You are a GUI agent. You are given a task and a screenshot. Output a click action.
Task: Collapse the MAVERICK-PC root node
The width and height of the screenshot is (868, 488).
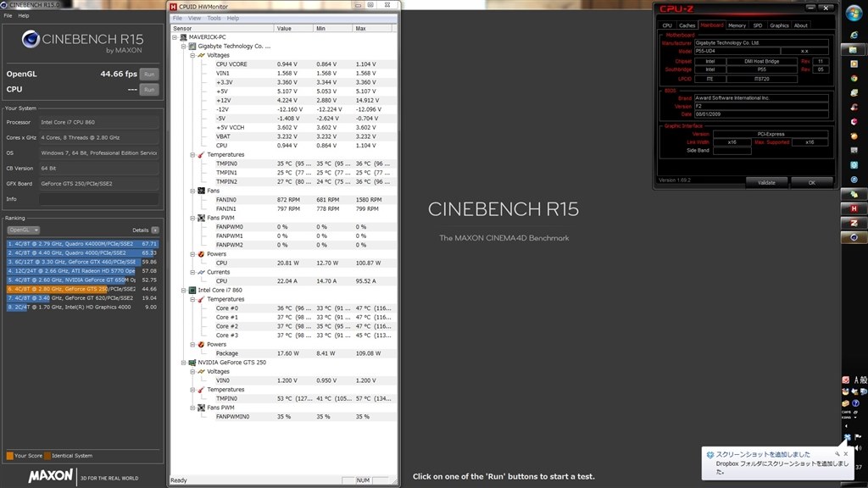coord(175,37)
